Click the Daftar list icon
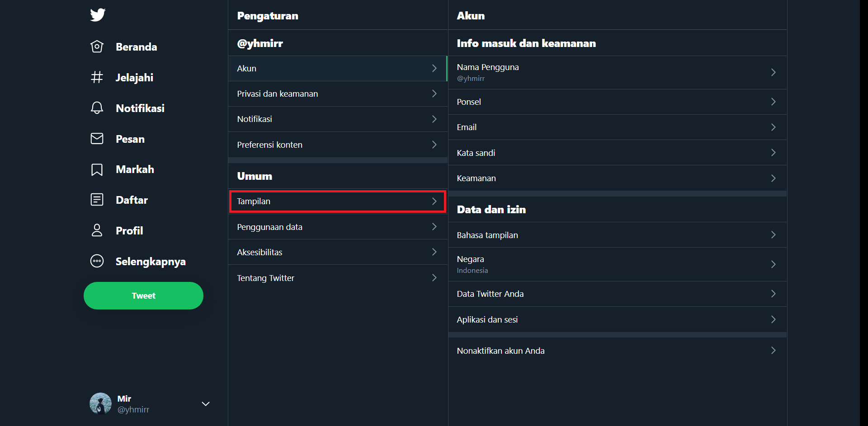The height and width of the screenshot is (426, 868). (x=97, y=200)
